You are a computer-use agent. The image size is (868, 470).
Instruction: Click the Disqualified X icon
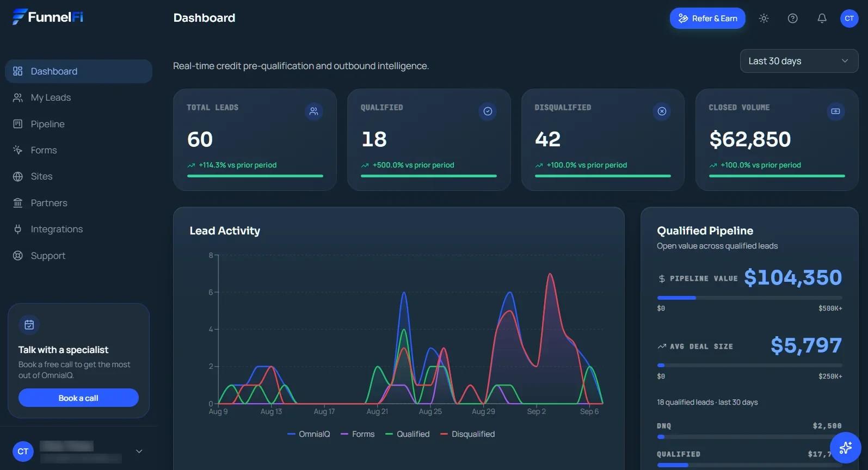click(662, 112)
